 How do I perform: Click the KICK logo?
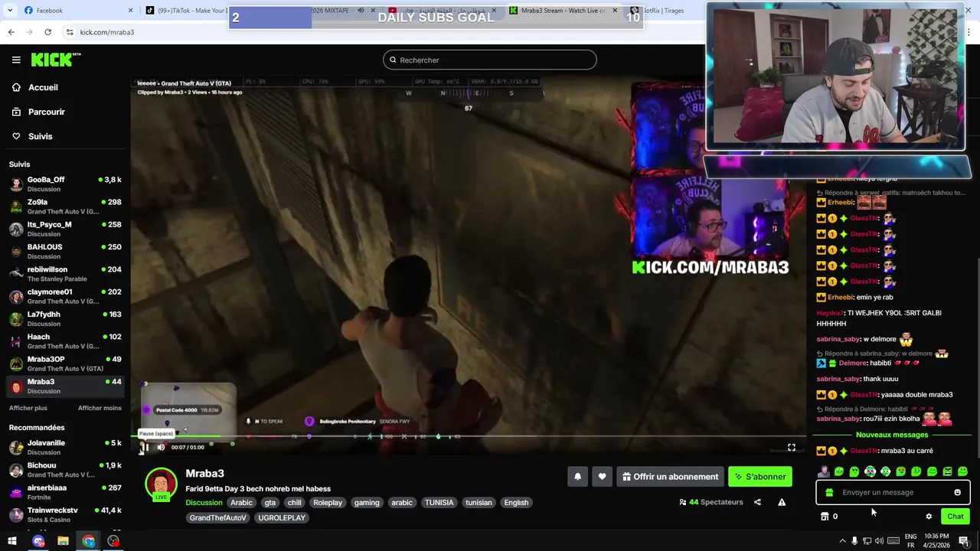coord(56,60)
